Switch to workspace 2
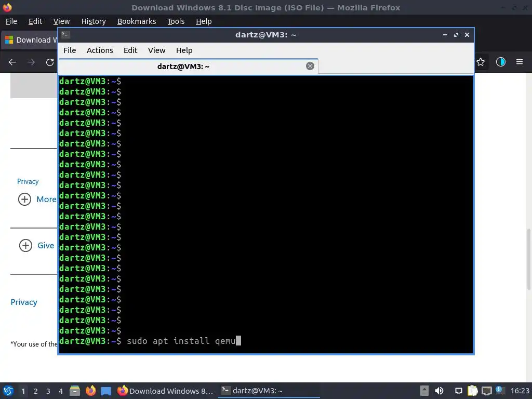Screen dimensions: 532x399 36,391
